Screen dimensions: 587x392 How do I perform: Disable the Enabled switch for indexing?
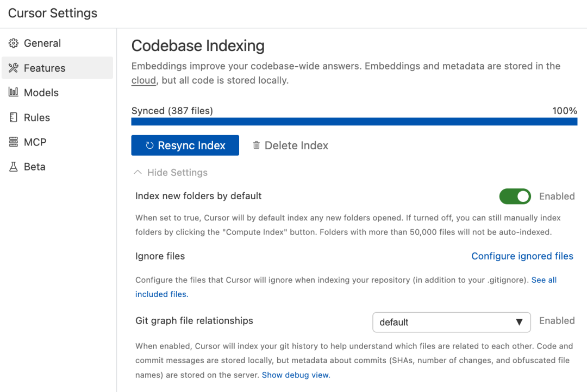(x=515, y=196)
